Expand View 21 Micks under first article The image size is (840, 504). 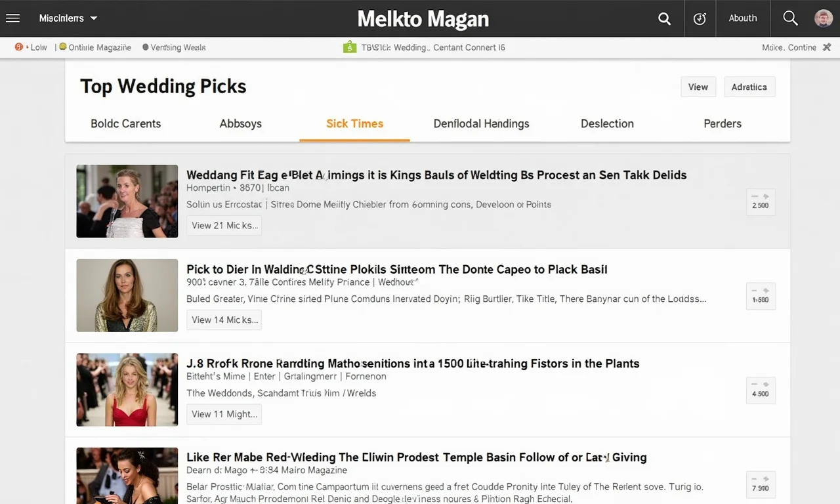[224, 225]
